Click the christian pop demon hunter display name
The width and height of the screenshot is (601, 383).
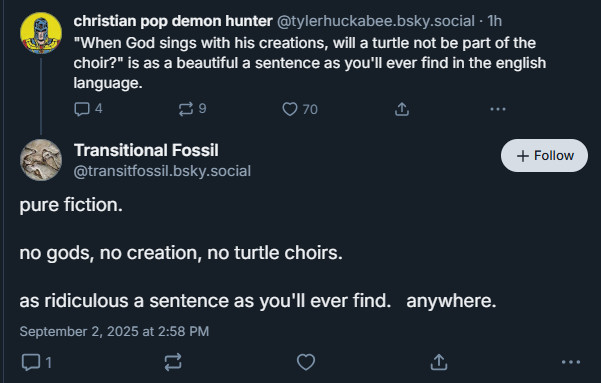click(173, 21)
